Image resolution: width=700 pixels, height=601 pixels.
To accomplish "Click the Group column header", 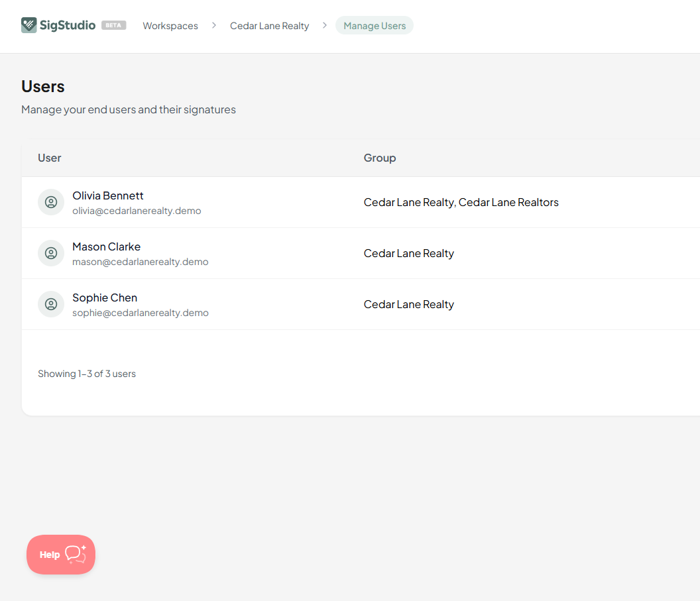I will [379, 158].
